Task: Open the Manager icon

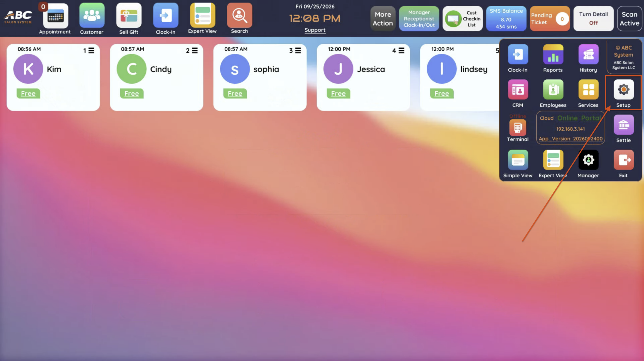Action: click(588, 160)
